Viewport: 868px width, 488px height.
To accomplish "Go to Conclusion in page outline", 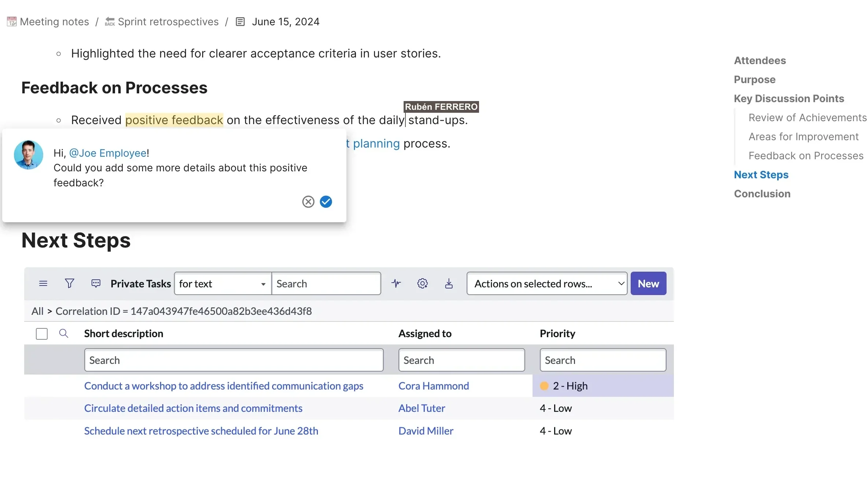I will [x=762, y=194].
